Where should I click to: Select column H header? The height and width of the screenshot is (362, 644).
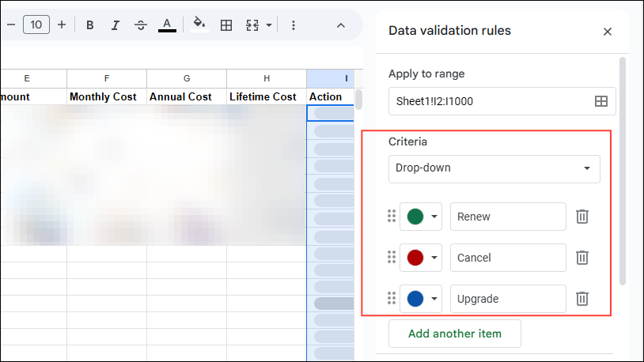267,78
